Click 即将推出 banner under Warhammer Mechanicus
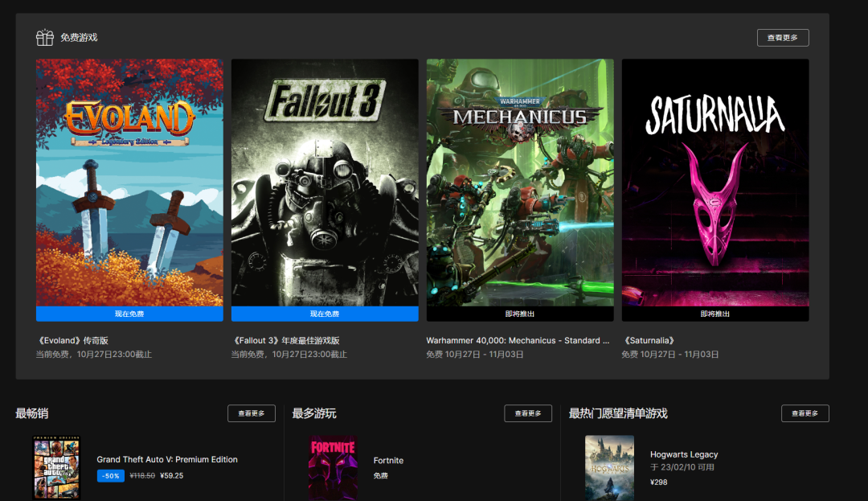This screenshot has height=501, width=868. tap(520, 314)
